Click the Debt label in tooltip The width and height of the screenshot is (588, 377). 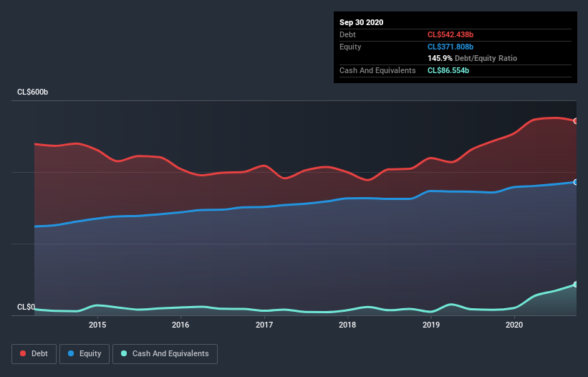[x=347, y=34]
